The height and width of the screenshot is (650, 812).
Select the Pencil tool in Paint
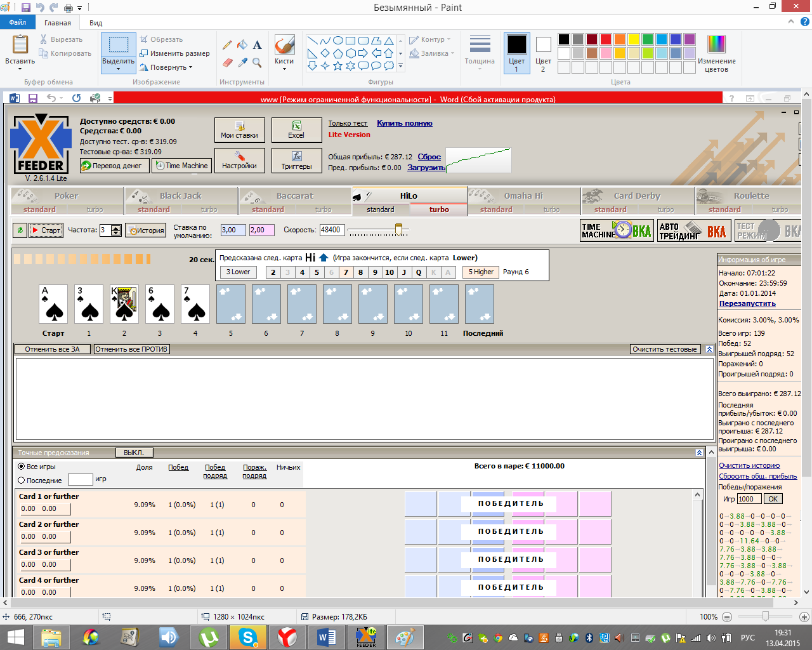pyautogui.click(x=227, y=45)
